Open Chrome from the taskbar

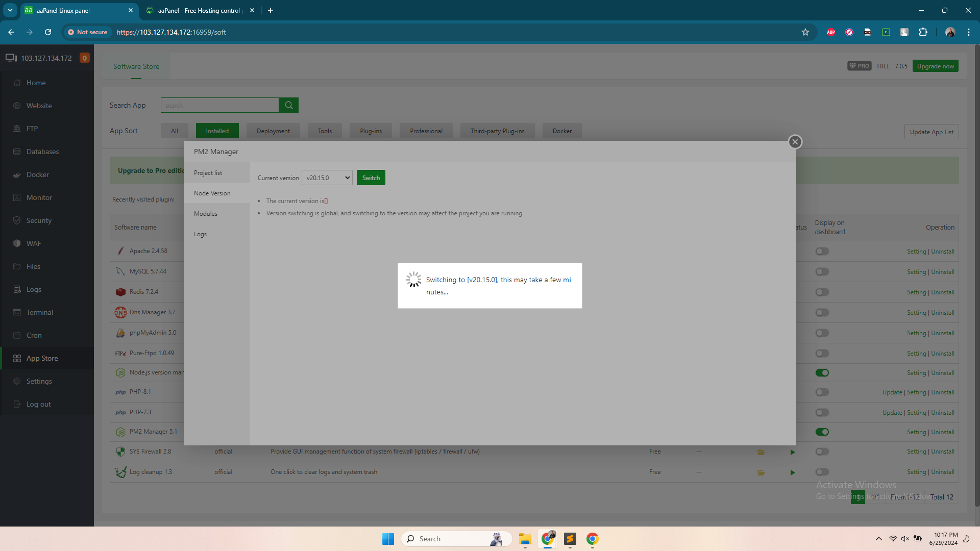(x=548, y=538)
